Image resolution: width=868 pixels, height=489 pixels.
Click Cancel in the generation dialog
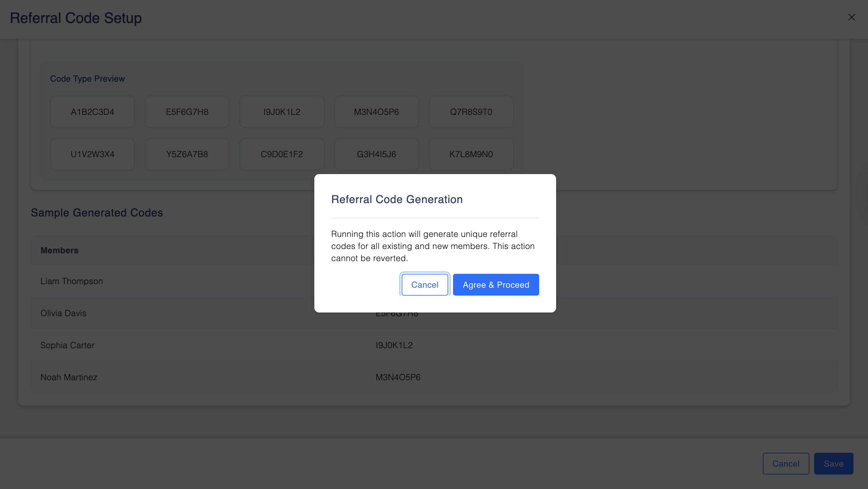click(424, 285)
